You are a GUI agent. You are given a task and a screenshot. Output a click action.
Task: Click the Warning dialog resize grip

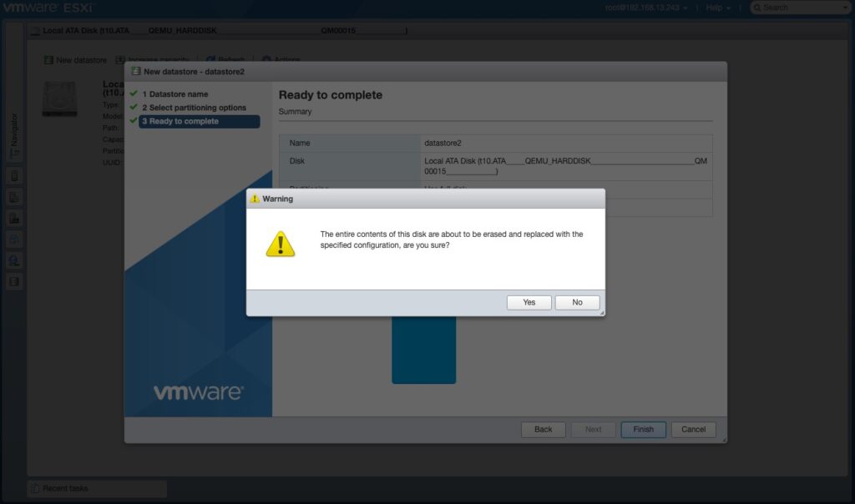601,313
